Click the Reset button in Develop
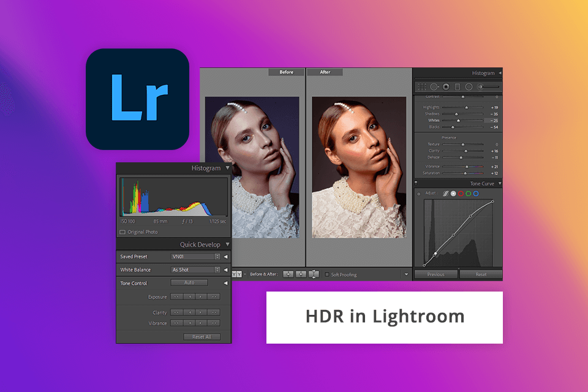 click(x=481, y=274)
